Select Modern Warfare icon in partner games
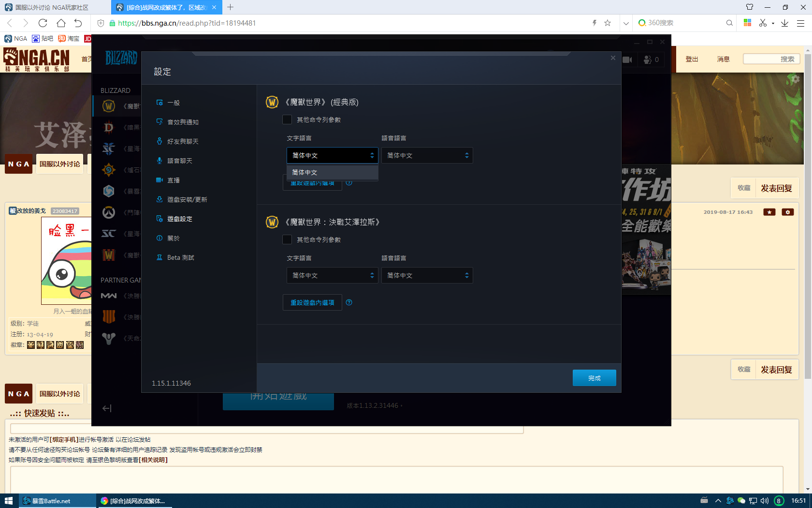Viewport: 812px width, 508px height. click(109, 296)
